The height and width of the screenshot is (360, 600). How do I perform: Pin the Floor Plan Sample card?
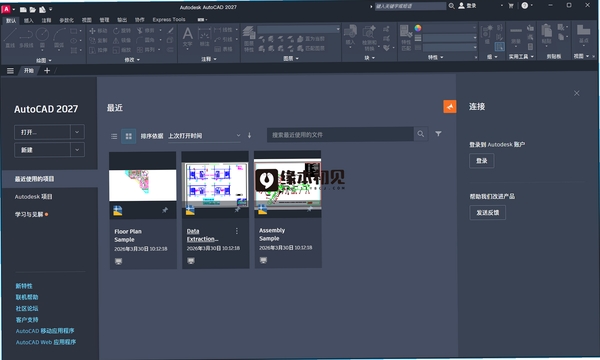(165, 210)
